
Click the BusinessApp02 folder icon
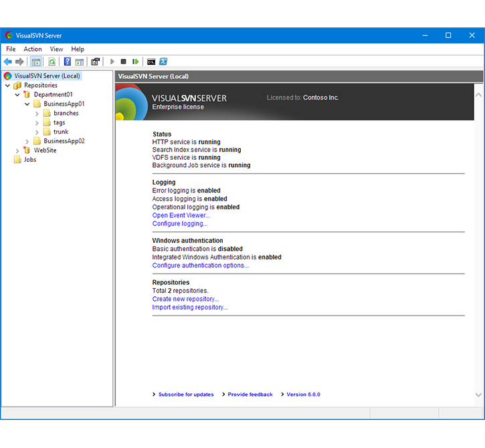pyautogui.click(x=37, y=141)
